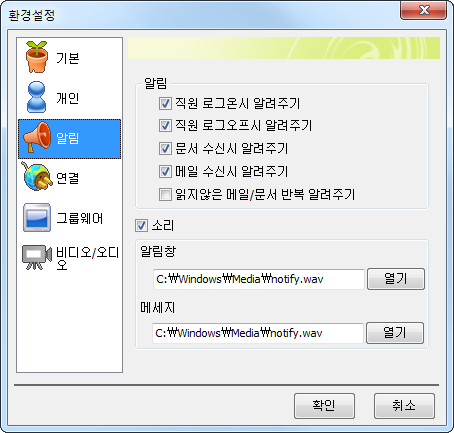This screenshot has width=454, height=433.
Task: Click the 메세지 sound file path field
Action: pos(258,333)
